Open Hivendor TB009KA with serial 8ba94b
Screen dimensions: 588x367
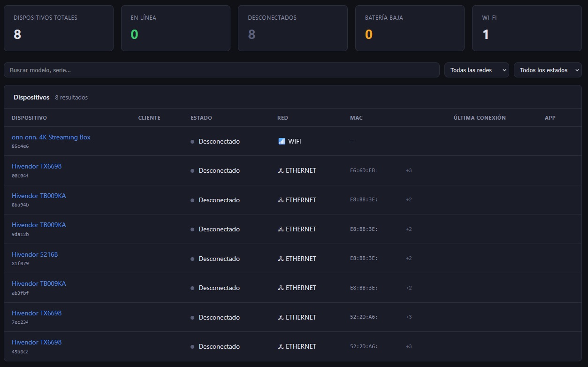pos(39,196)
